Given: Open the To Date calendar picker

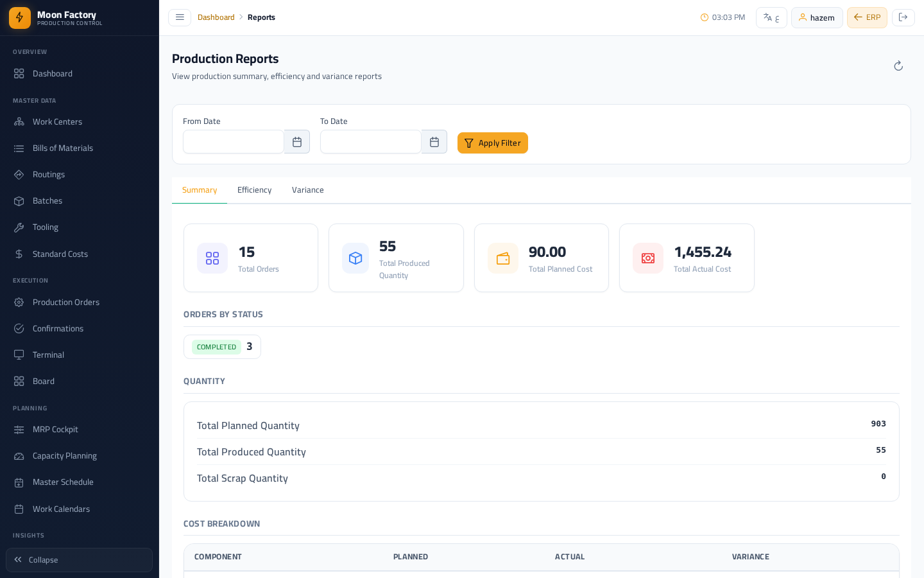Looking at the screenshot, I should click(x=434, y=142).
